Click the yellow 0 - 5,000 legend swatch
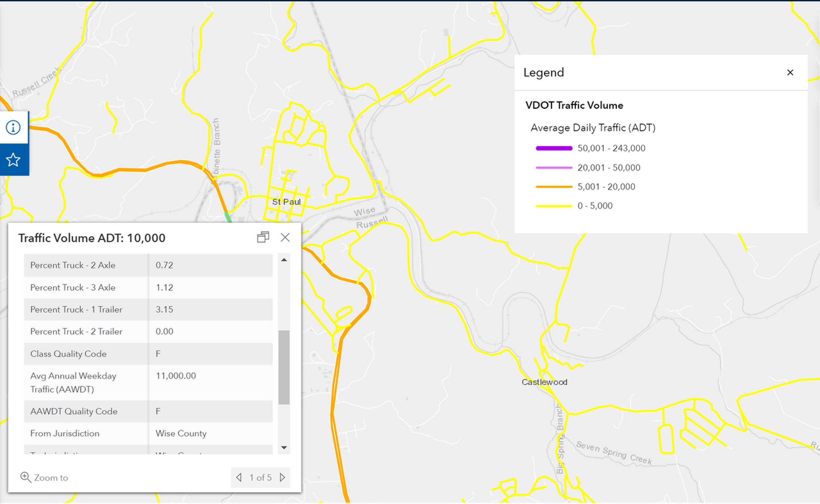820x504 pixels. click(554, 206)
